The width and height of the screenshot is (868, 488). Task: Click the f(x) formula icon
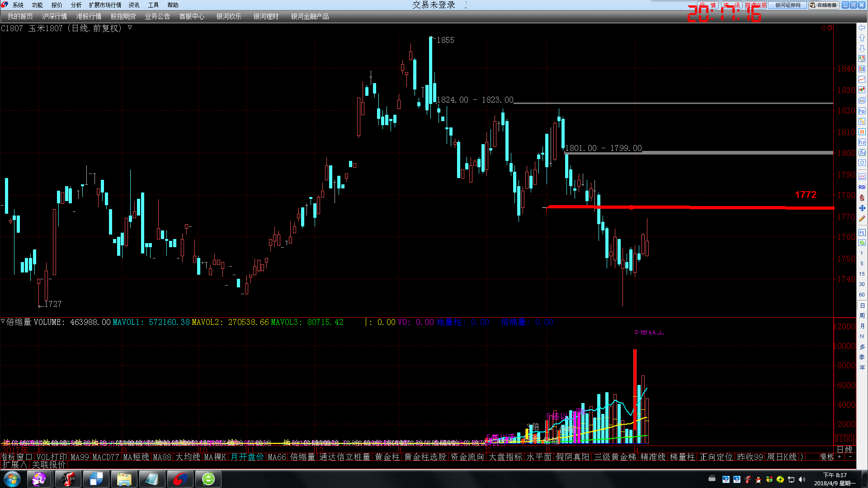tap(862, 153)
